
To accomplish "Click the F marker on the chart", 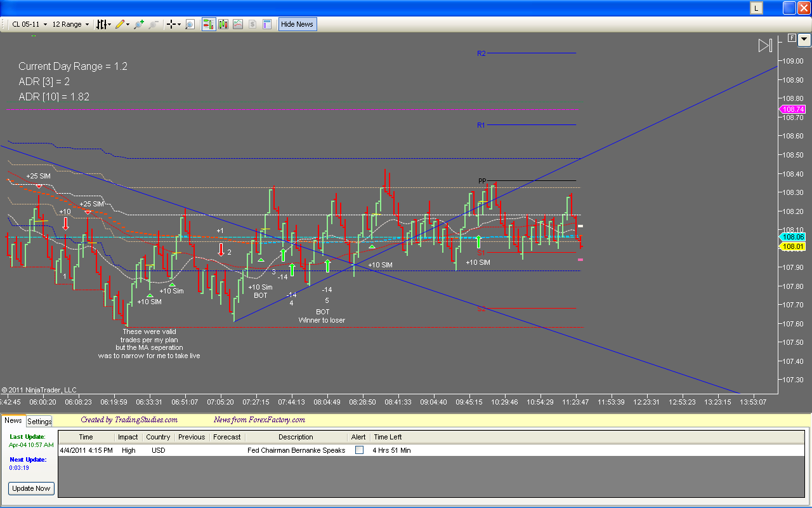I will [792, 38].
